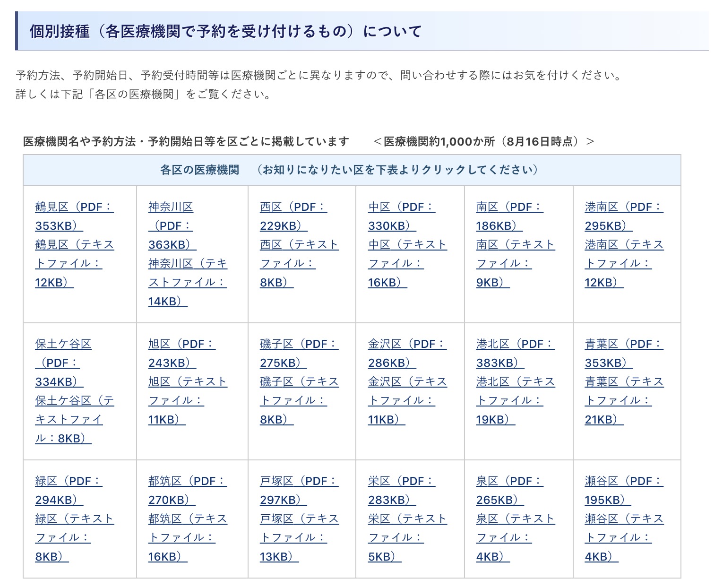Open the 西区 PDF (229KB) link
The image size is (723, 588).
[293, 216]
